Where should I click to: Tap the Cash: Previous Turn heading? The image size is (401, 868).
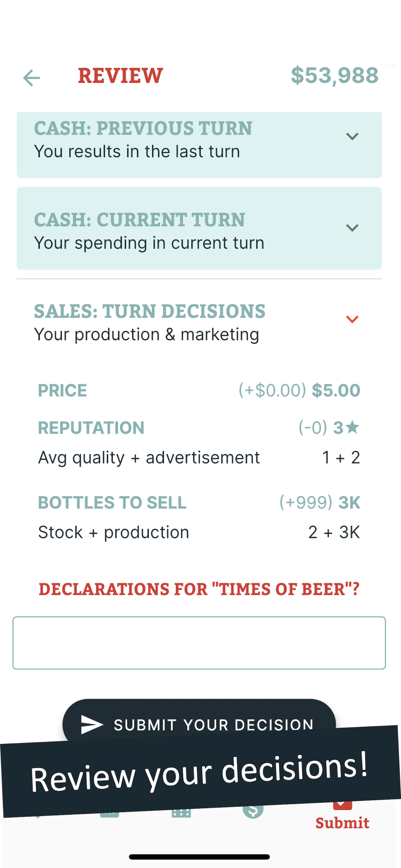pyautogui.click(x=143, y=128)
